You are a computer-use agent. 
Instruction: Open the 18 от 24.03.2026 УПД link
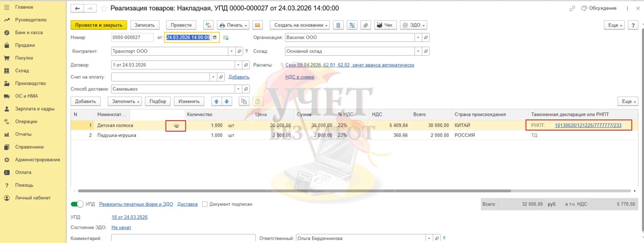(x=129, y=217)
